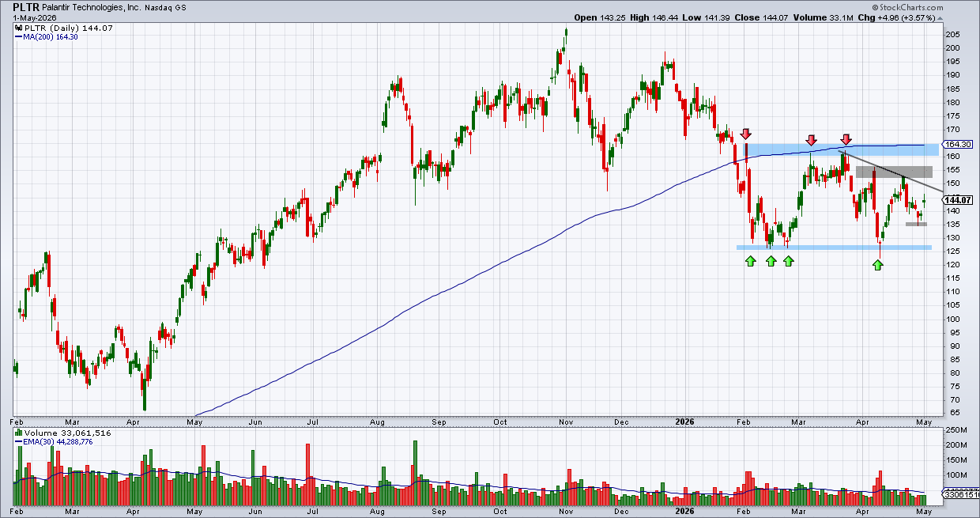The height and width of the screenshot is (518, 980).
Task: Click the Low 141.39 value
Action: tap(706, 17)
